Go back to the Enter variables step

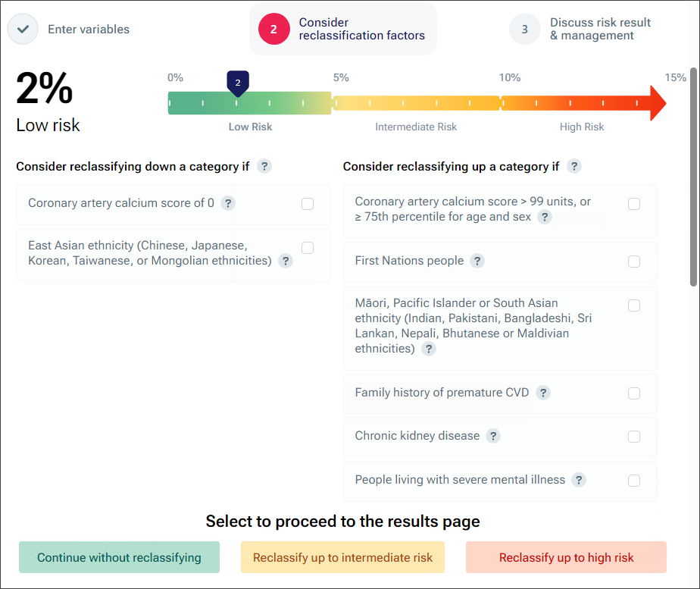[x=69, y=30]
